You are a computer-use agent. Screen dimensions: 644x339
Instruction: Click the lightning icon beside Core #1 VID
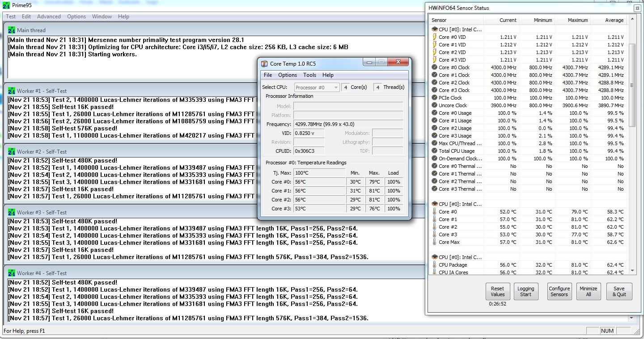434,45
